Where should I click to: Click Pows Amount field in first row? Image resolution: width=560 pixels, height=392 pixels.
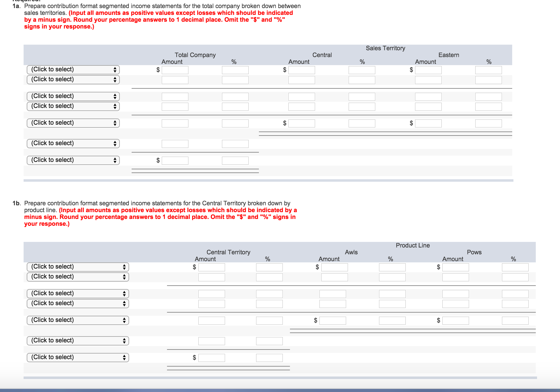(x=456, y=267)
